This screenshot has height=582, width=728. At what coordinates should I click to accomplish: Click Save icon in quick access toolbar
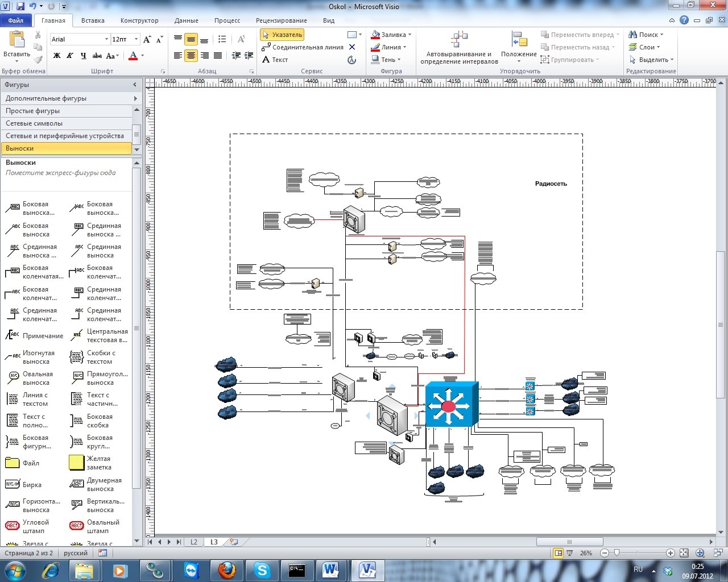(20, 7)
